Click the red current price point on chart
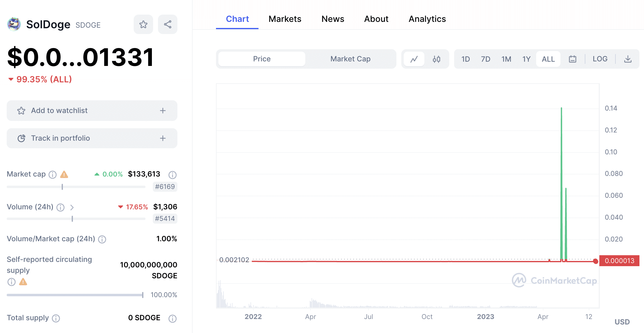This screenshot has height=333, width=644. [595, 261]
